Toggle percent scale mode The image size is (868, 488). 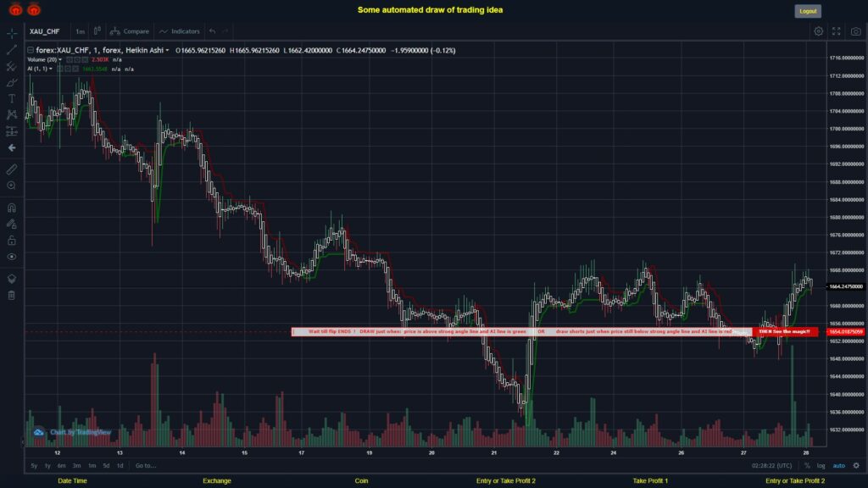tap(807, 466)
